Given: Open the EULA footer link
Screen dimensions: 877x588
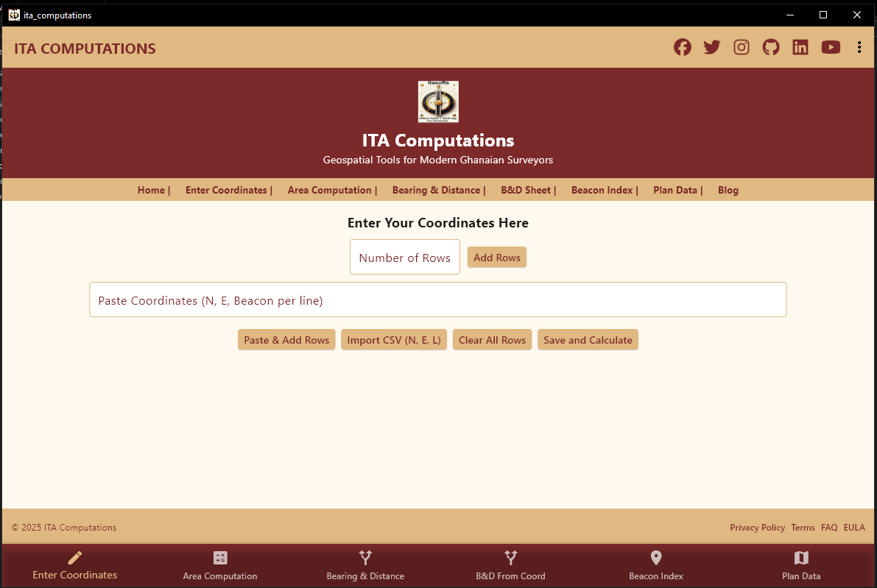Looking at the screenshot, I should pyautogui.click(x=854, y=527).
